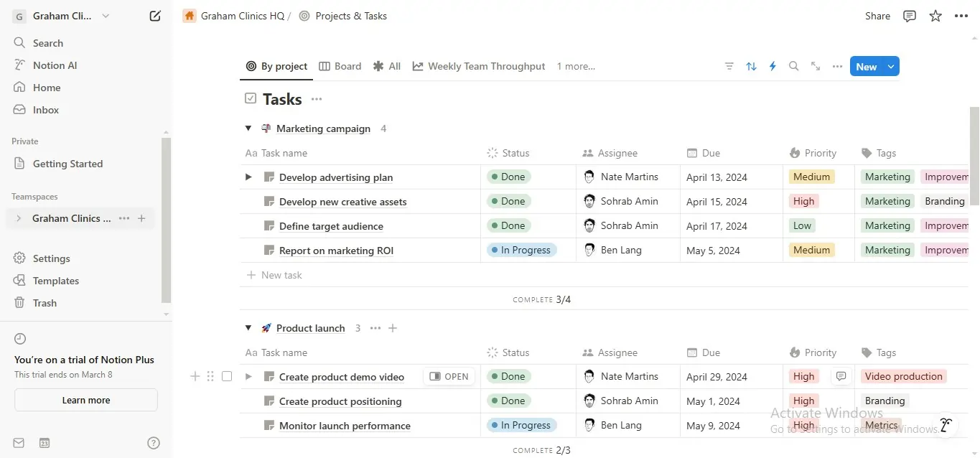Screen dimensions: 980x458
Task: Click the Notion AI floating button
Action: click(946, 425)
